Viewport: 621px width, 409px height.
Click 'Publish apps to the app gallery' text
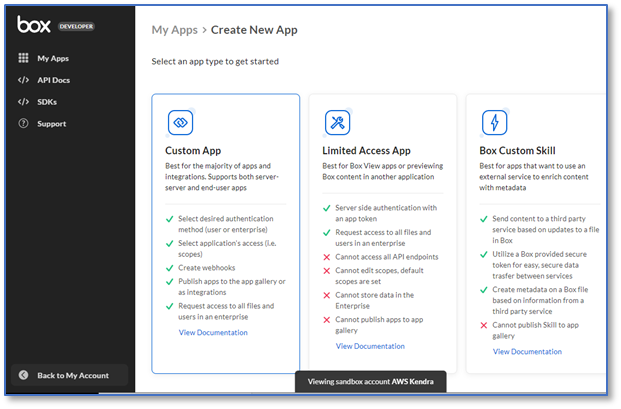tap(232, 287)
